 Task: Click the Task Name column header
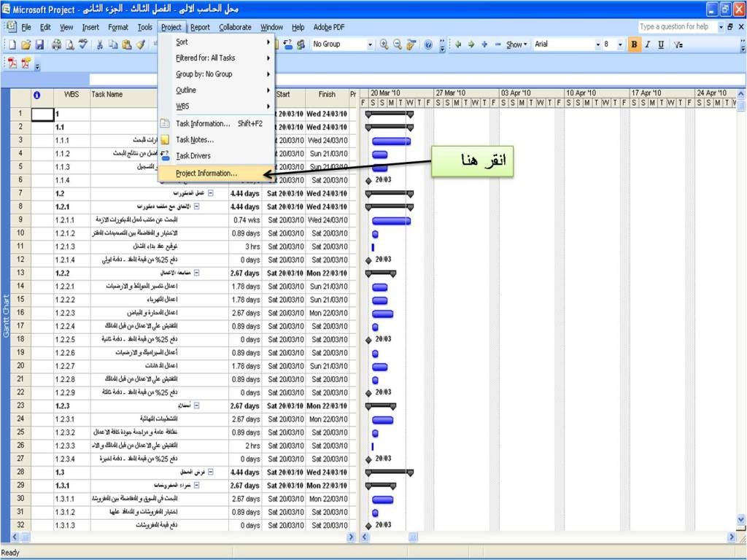coord(107,94)
